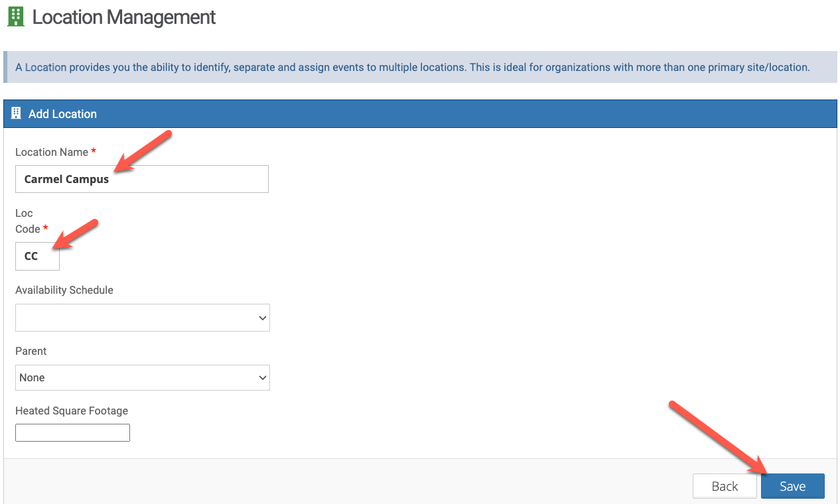840x504 pixels.
Task: Open the Availability Schedule dropdown
Action: point(143,318)
